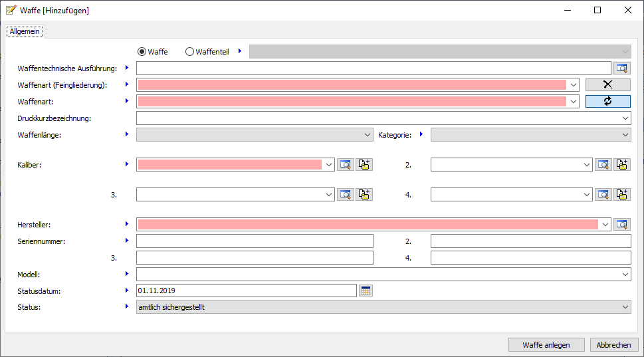Click add-new icon beside first Kaliber field

[364, 164]
